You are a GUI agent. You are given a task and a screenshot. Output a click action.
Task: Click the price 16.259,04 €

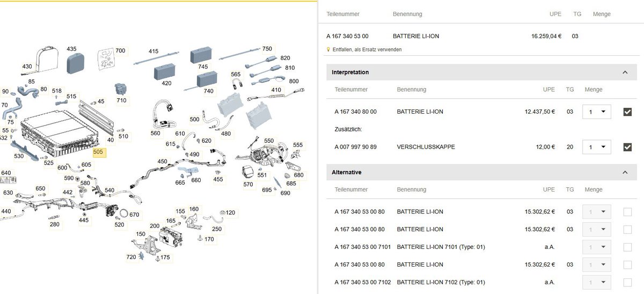(546, 36)
